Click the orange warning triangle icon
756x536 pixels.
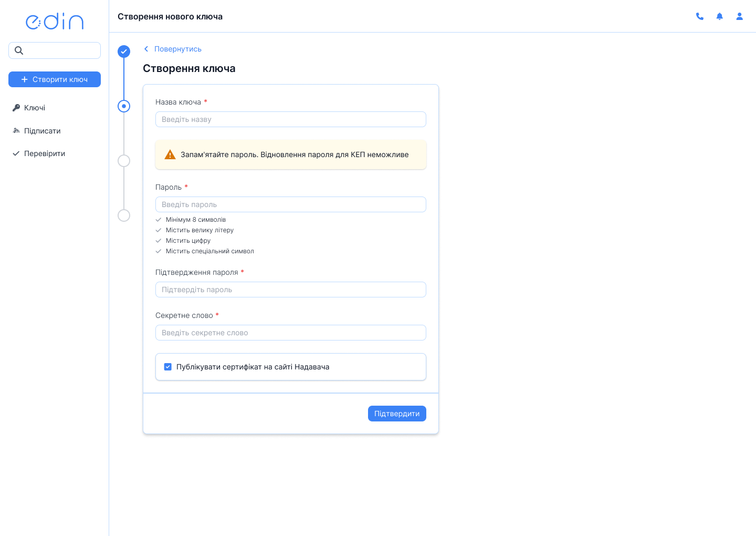tap(170, 154)
